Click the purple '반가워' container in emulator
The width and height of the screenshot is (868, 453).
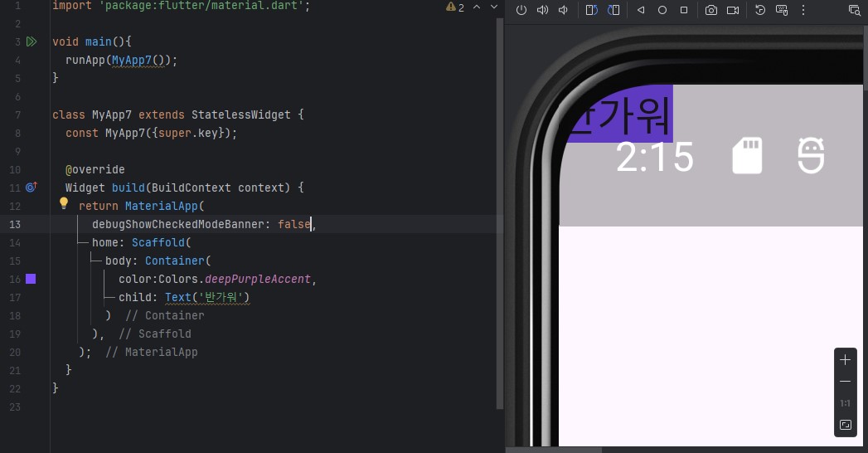[x=620, y=114]
